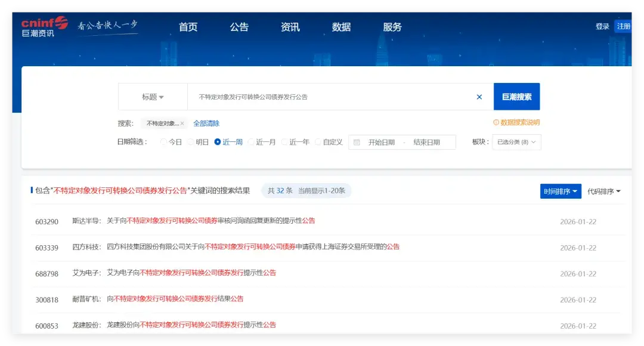Click the calendar icon in date range
Viewport: 644px width, 346px height.
[357, 142]
